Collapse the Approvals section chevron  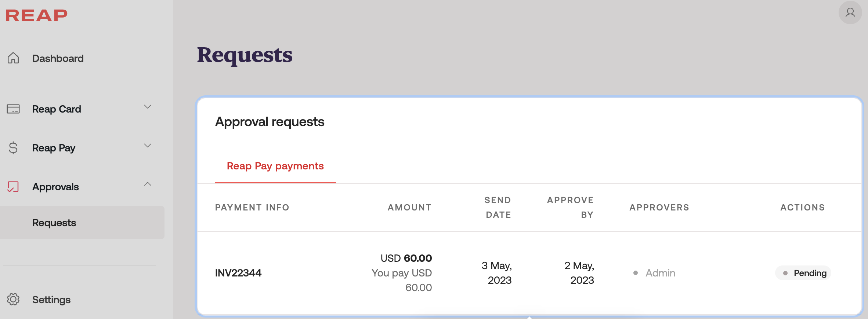[x=148, y=184]
